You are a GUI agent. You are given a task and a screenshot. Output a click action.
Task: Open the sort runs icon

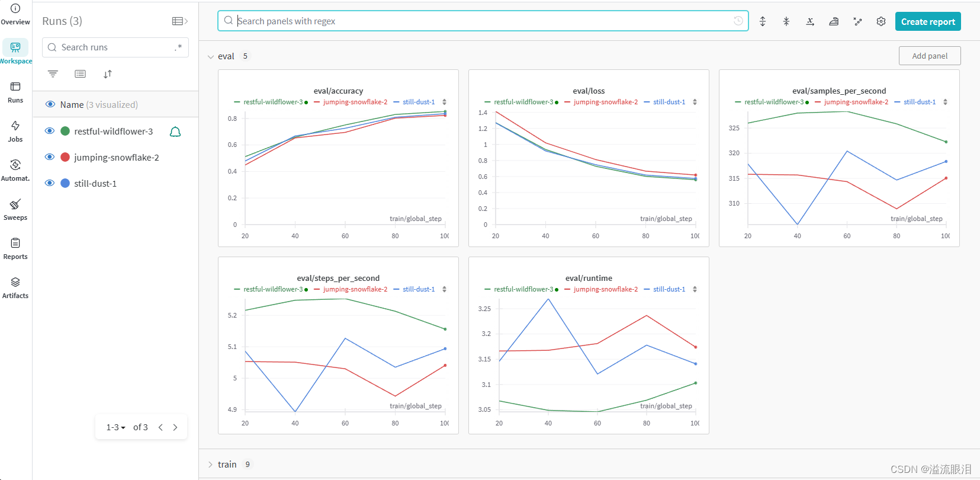click(x=108, y=74)
